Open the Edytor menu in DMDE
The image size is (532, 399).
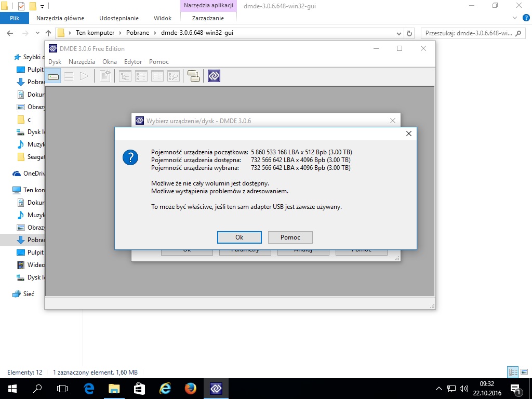click(x=133, y=62)
